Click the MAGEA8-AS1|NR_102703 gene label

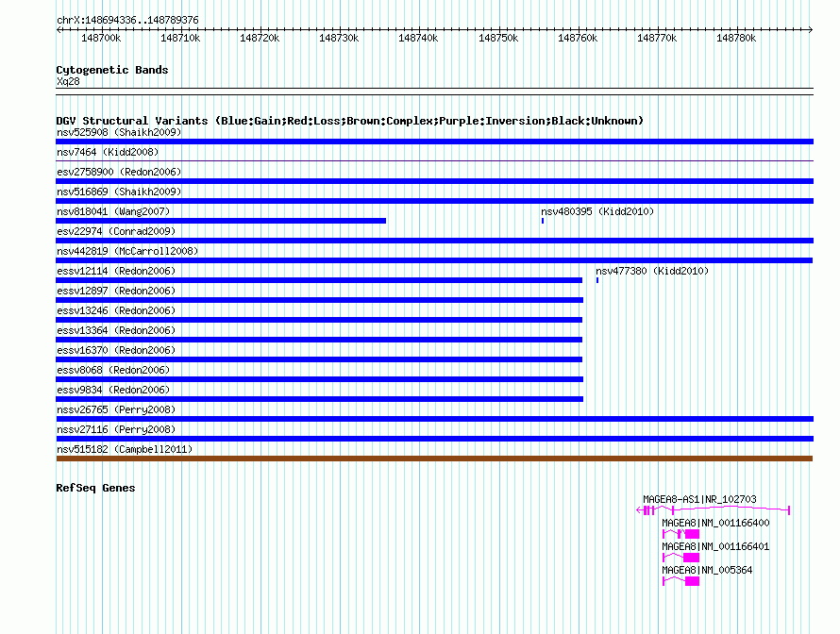point(699,499)
